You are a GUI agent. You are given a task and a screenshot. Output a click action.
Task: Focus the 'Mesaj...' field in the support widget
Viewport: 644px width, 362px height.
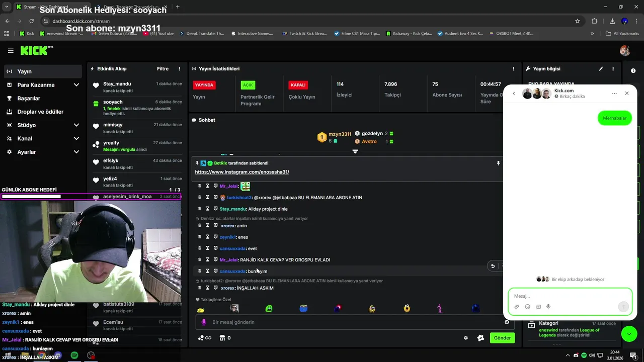(570, 296)
